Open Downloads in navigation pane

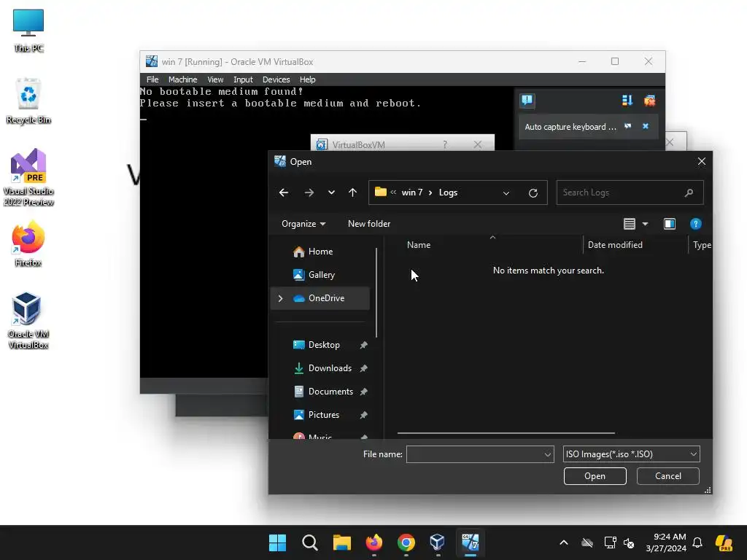click(x=330, y=368)
